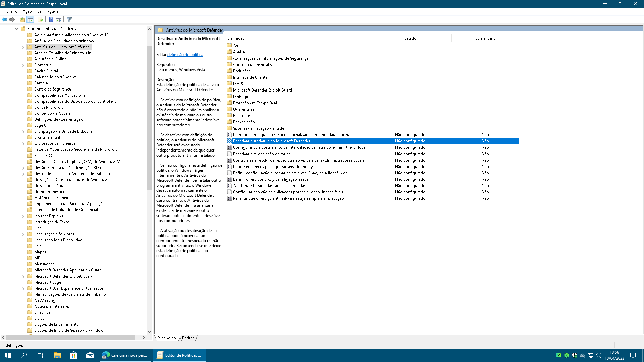Click the Forward arrow toolbar icon
This screenshot has width=644, height=362.
(x=12, y=20)
